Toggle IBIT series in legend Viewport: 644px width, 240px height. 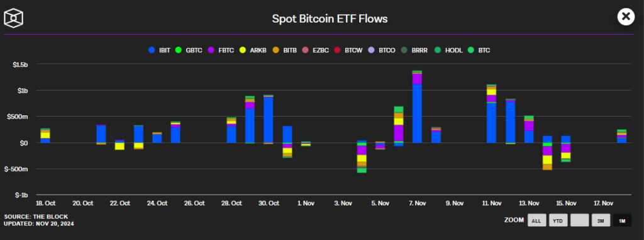point(159,50)
